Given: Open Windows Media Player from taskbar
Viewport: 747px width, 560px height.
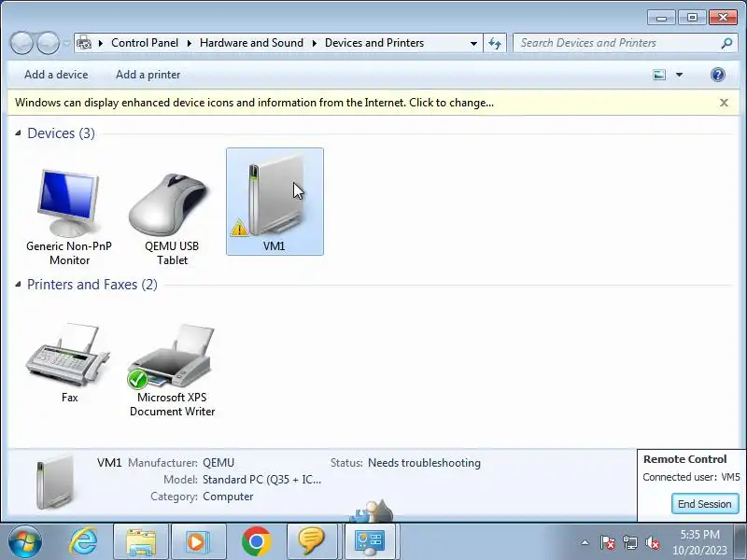Looking at the screenshot, I should [x=197, y=541].
